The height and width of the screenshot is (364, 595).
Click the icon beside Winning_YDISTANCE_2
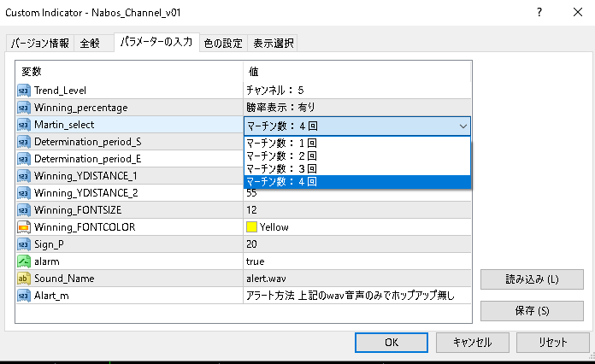[24, 193]
